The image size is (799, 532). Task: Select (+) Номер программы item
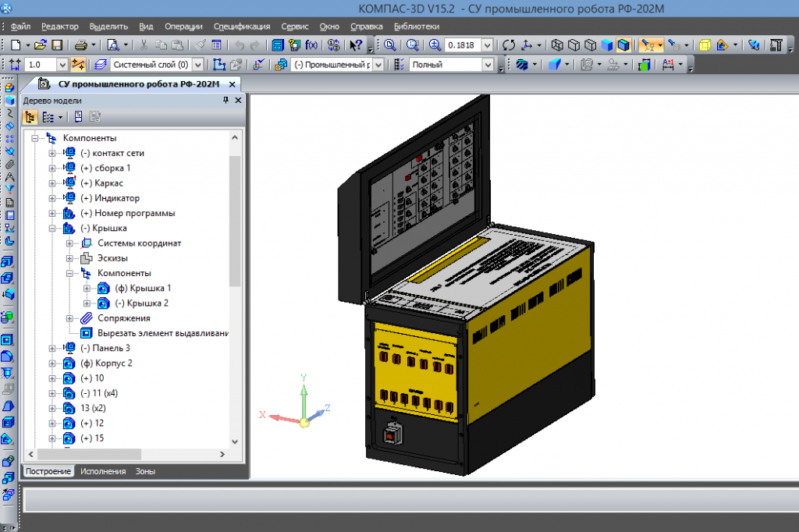127,213
